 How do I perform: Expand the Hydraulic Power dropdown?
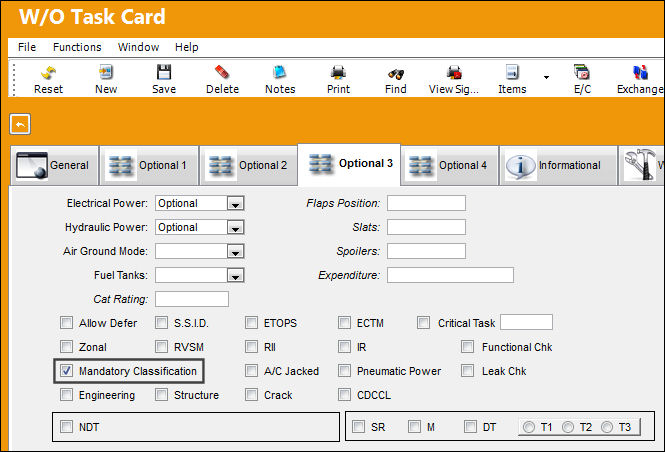235,228
